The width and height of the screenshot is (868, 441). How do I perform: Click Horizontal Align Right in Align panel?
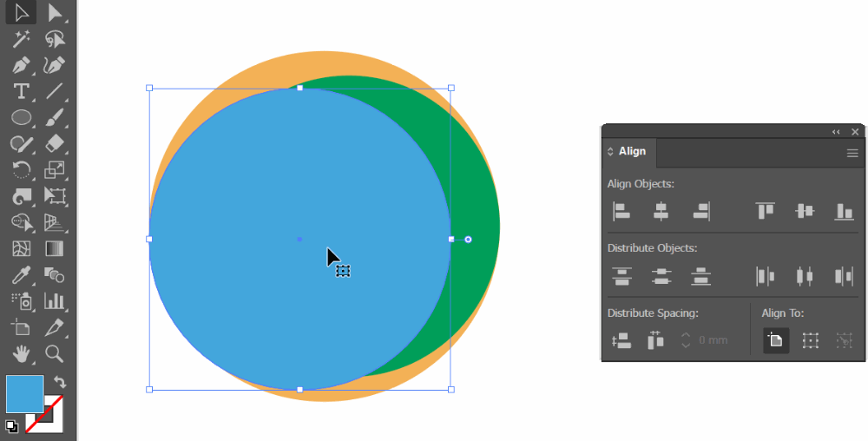701,211
